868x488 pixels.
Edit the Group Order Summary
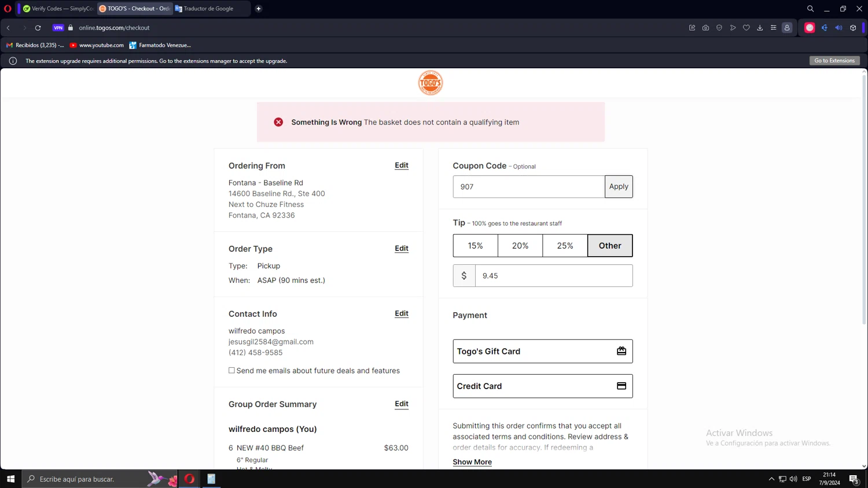pos(402,404)
